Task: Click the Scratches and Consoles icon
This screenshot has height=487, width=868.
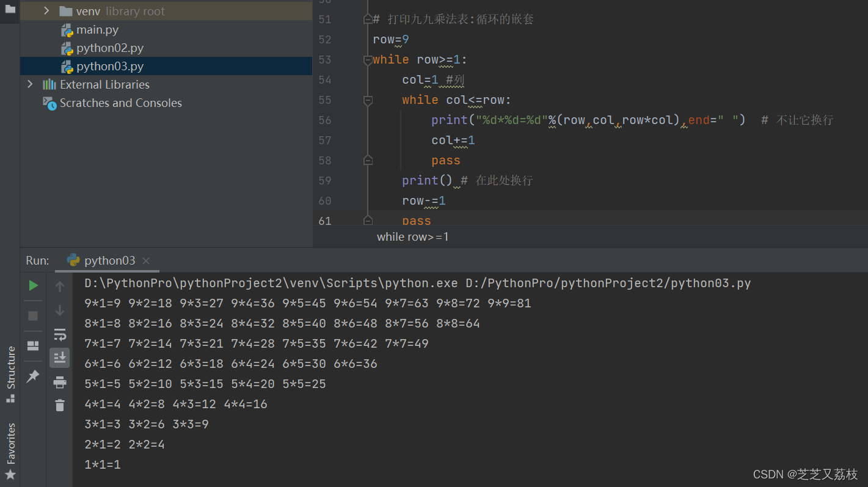Action: (49, 103)
